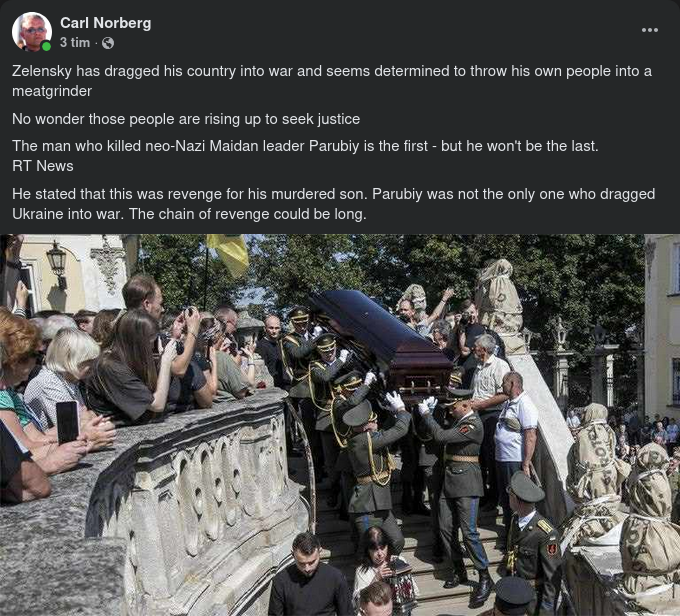The height and width of the screenshot is (616, 680).
Task: Click the "RT News" text line
Action: pos(43,166)
